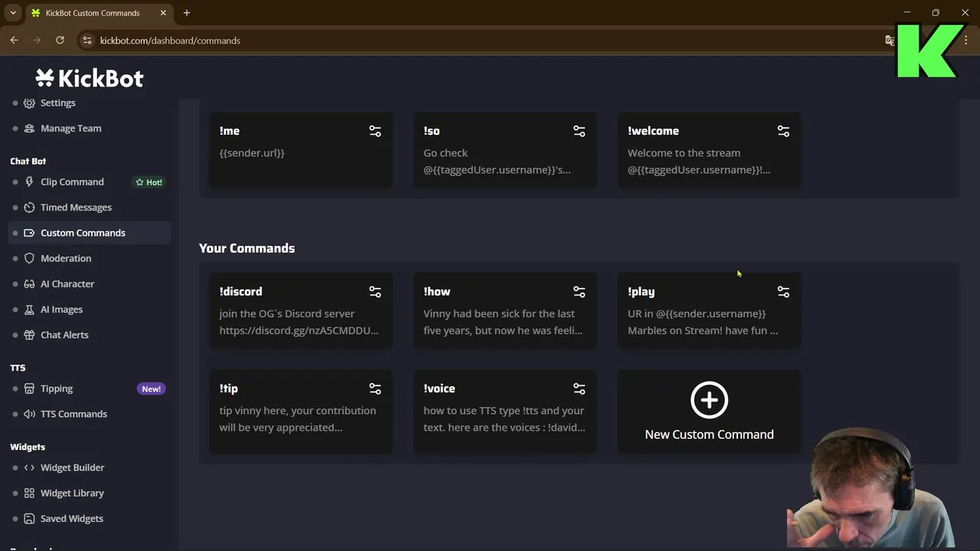Click the Discord link text in !discord card
The image size is (980, 551).
tap(299, 331)
